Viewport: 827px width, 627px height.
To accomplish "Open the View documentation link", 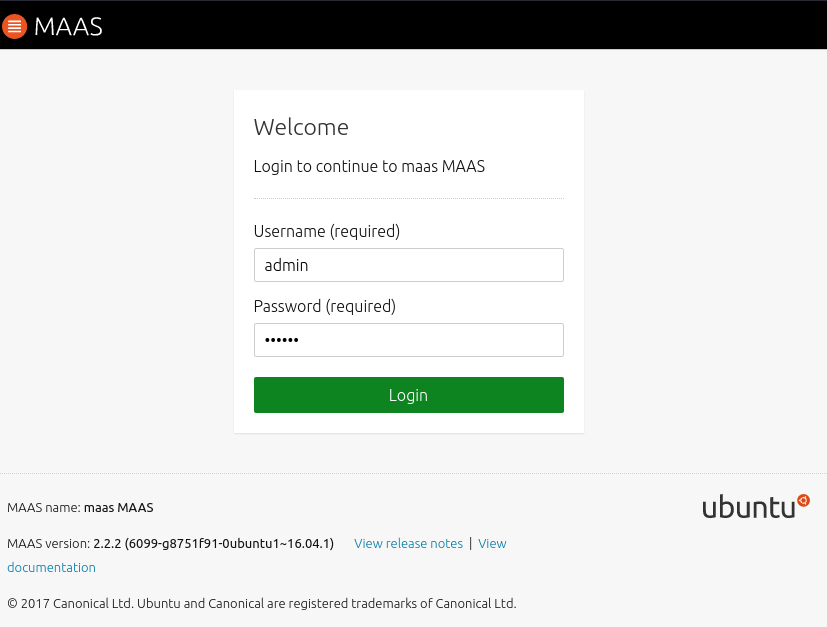I will click(x=51, y=567).
